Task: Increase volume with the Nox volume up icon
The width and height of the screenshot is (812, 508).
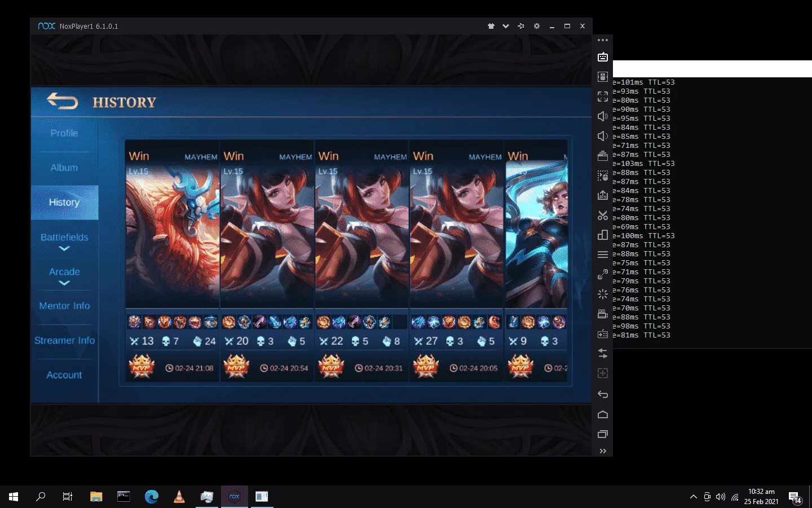Action: (603, 116)
